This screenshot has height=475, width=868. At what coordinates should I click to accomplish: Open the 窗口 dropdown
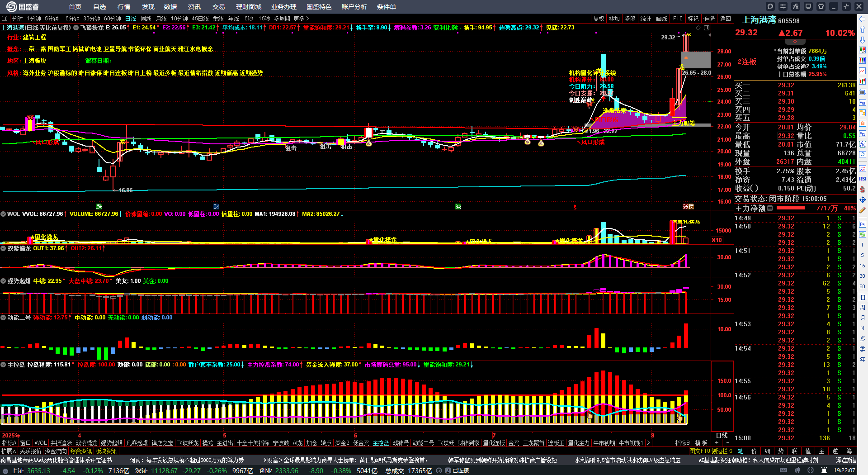pos(25,443)
